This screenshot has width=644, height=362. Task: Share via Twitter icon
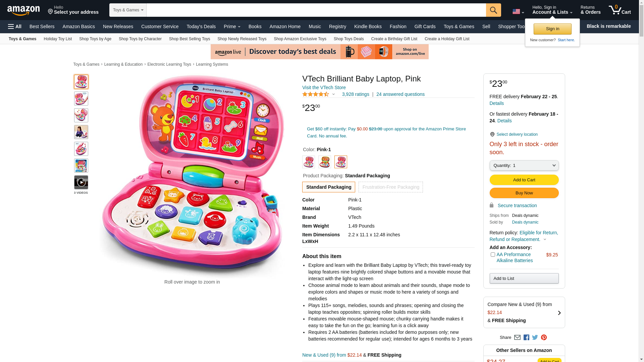(535, 338)
